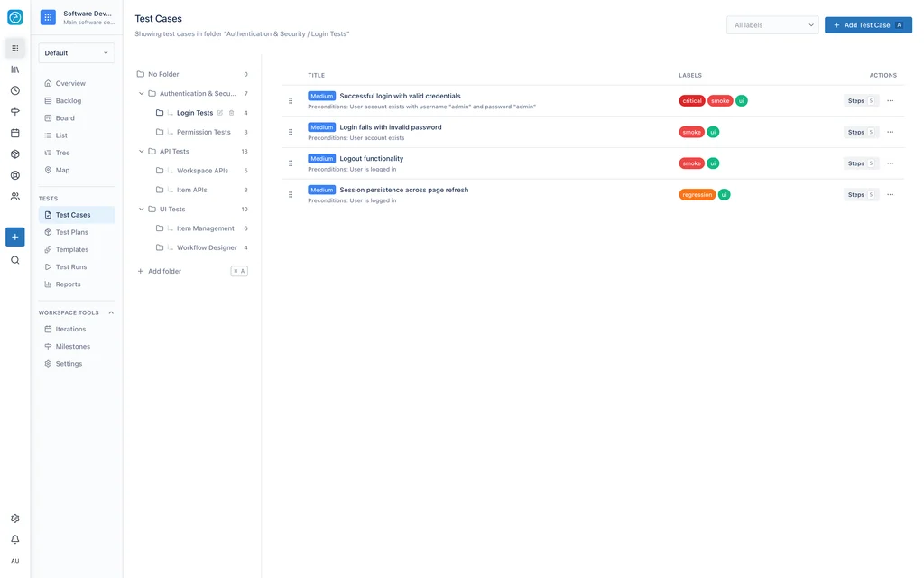Open the library books icon in the rail
Image resolution: width=924 pixels, height=578 pixels.
tap(14, 70)
